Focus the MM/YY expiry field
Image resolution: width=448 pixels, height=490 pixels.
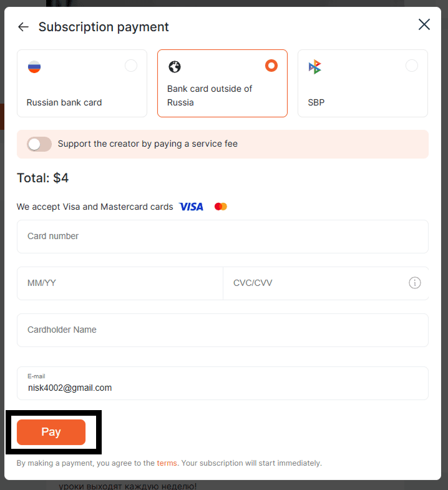pos(120,283)
